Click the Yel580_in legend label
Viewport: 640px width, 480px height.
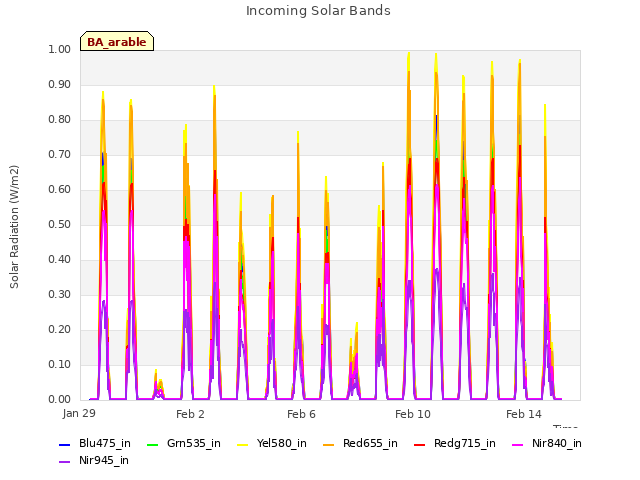pos(282,443)
